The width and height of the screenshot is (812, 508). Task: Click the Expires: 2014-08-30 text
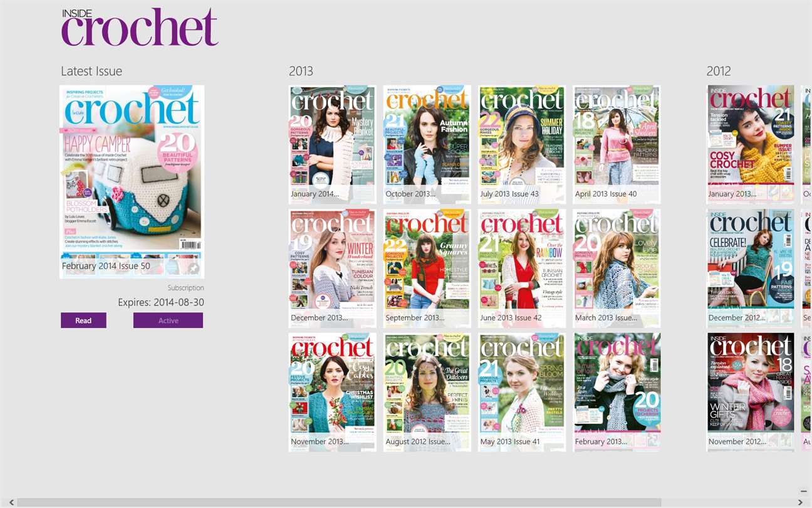(x=161, y=302)
